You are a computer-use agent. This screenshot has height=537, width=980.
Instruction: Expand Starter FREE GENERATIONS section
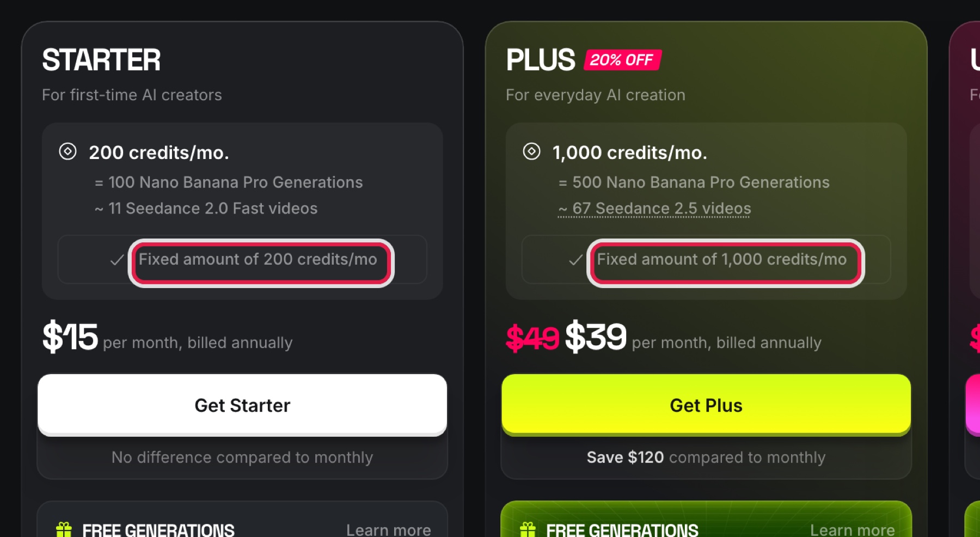pyautogui.click(x=242, y=520)
